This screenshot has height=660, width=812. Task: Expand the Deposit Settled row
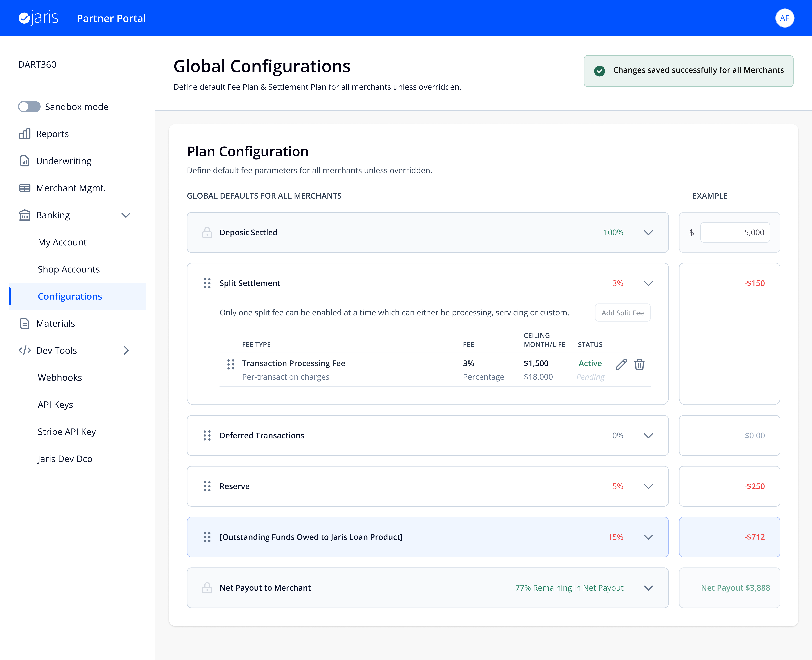648,233
